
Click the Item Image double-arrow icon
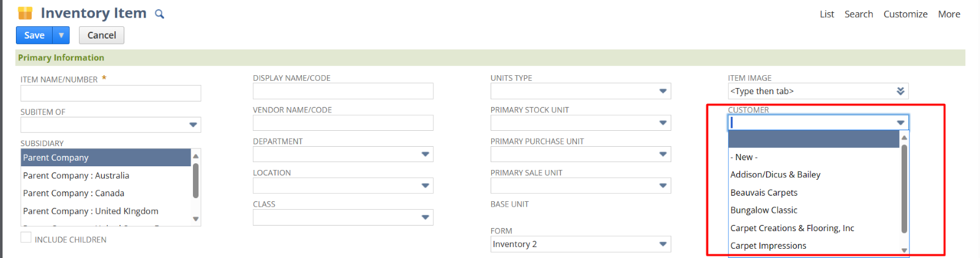point(900,91)
